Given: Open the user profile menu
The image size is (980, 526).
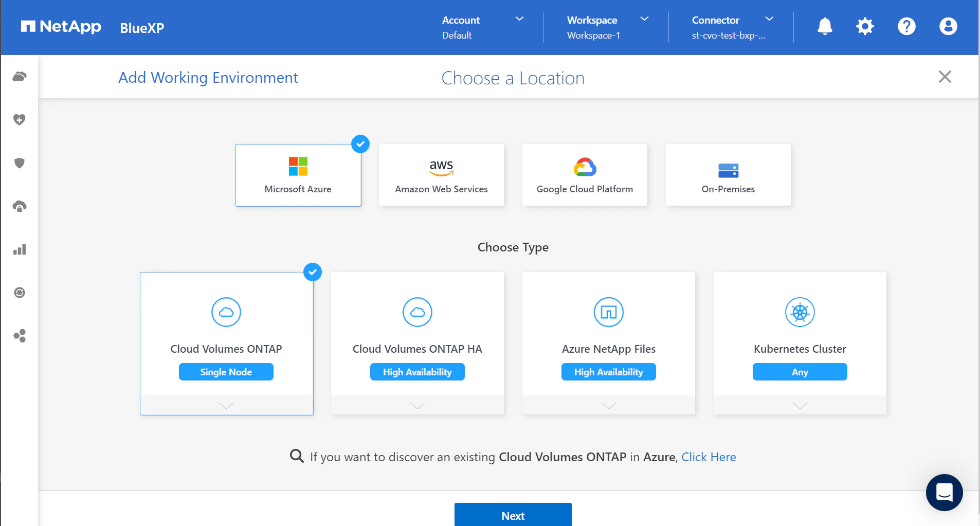Looking at the screenshot, I should coord(948,26).
